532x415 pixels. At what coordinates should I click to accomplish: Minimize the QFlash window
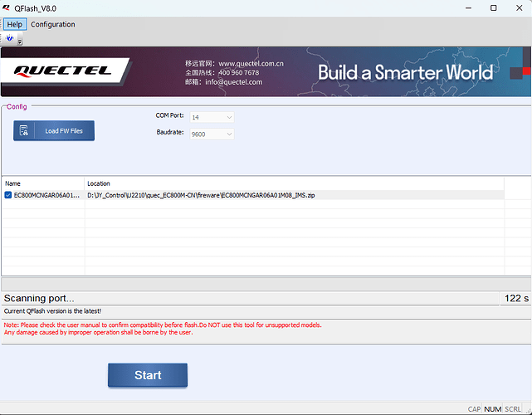469,7
